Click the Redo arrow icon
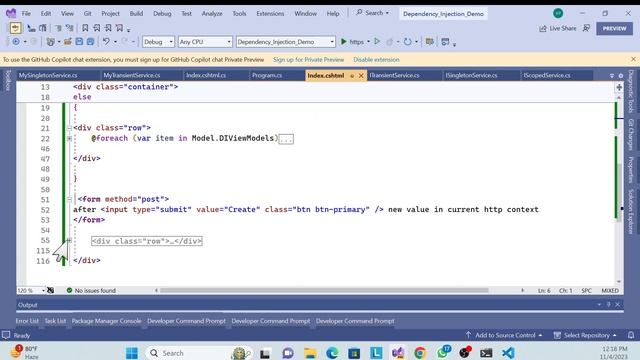Image resolution: width=640 pixels, height=360 pixels. pos(125,42)
